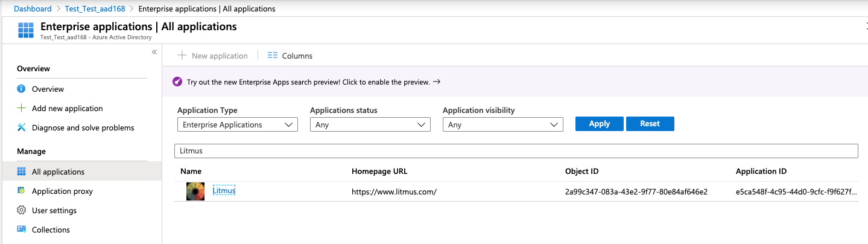Click the Litmus application logo thumbnail
This screenshot has width=868, height=244.
[x=195, y=191]
